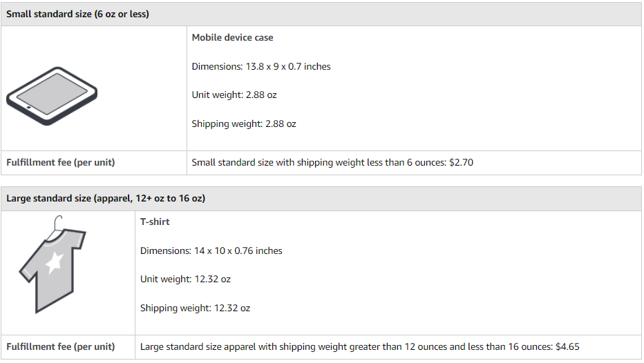The height and width of the screenshot is (363, 644).
Task: Click the T-shirt product title
Action: coord(155,222)
